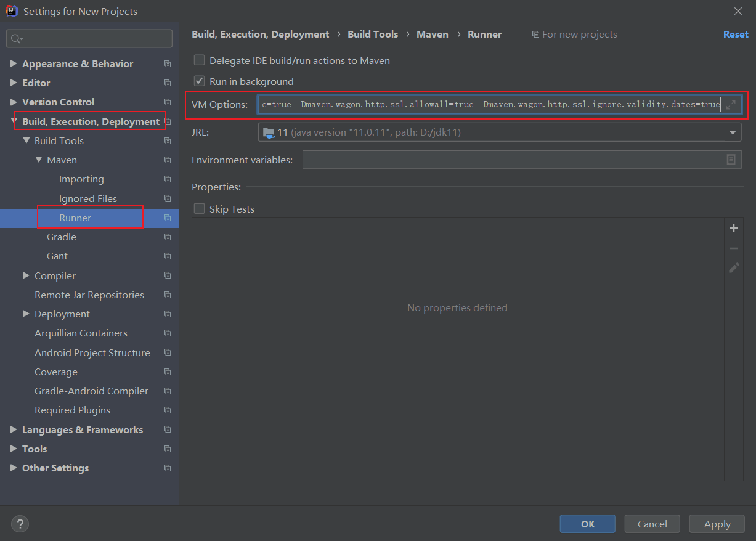Select the pencil edit icon in Properties panel
The image size is (756, 541).
tap(734, 267)
